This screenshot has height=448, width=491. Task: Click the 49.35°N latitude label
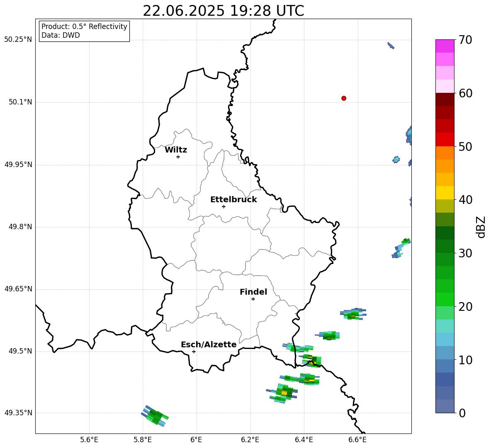tap(18, 413)
